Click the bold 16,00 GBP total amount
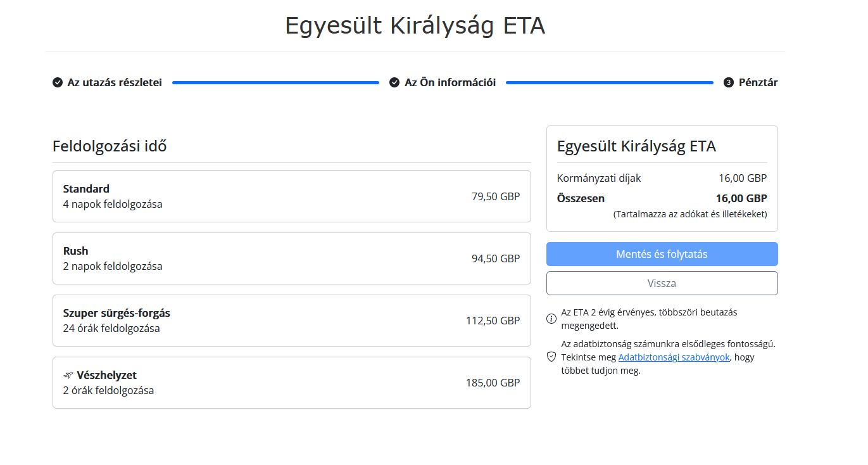This screenshot has height=465, width=868. (x=741, y=198)
